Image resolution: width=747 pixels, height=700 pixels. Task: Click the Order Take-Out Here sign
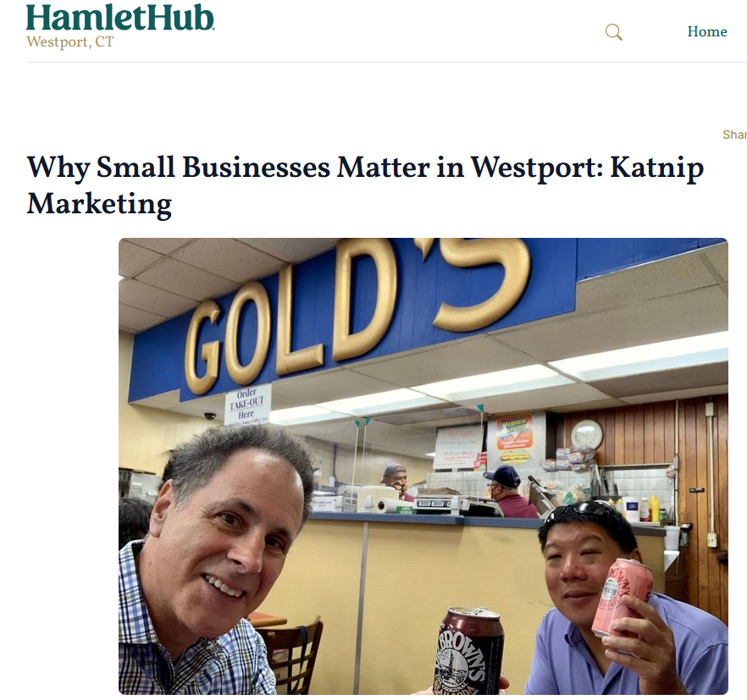(246, 404)
